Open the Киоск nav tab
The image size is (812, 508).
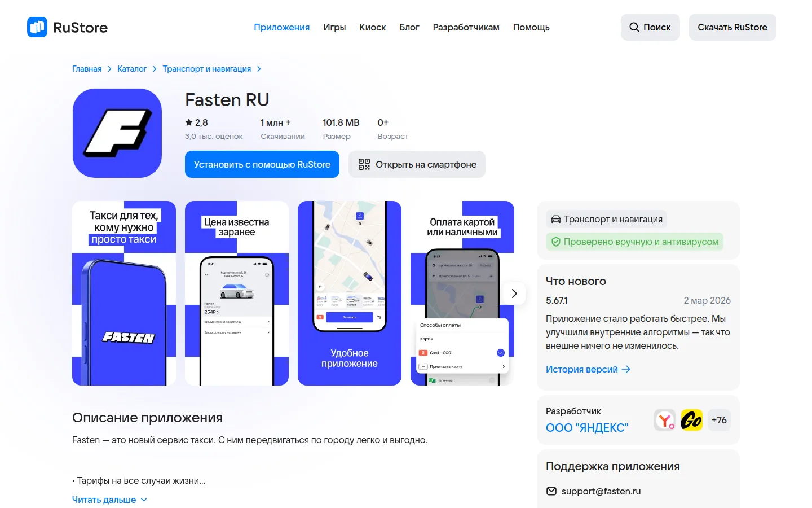click(373, 27)
